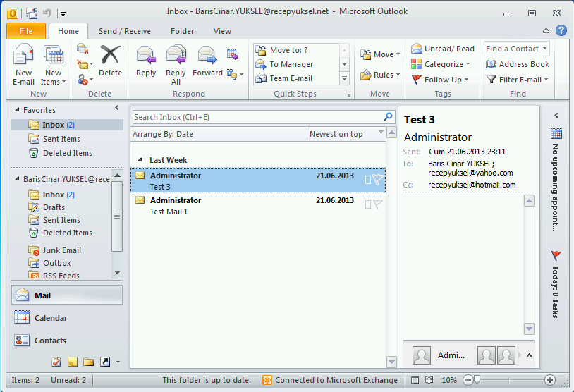
Task: Open the Rules dropdown
Action: [x=380, y=75]
